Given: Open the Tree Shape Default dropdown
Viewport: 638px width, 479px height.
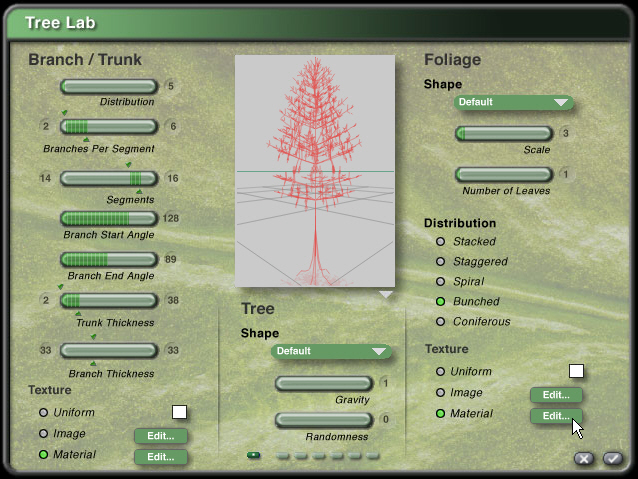Looking at the screenshot, I should pyautogui.click(x=331, y=351).
